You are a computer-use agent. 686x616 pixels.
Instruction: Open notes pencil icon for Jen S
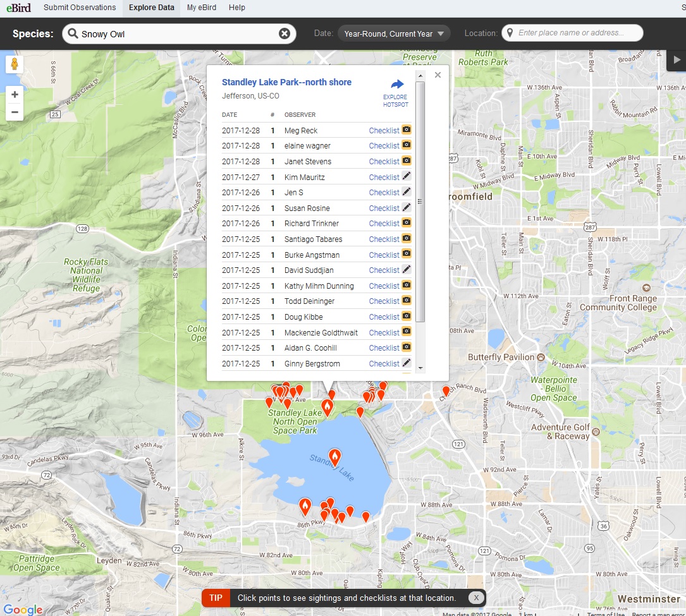[407, 191]
